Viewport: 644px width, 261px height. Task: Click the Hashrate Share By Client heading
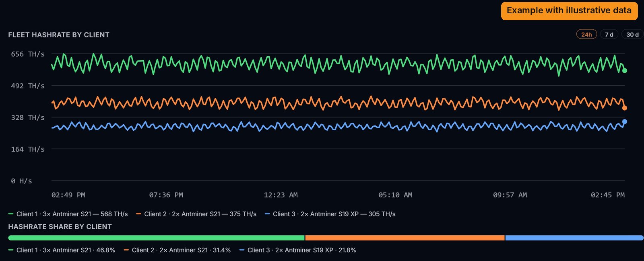point(60,227)
